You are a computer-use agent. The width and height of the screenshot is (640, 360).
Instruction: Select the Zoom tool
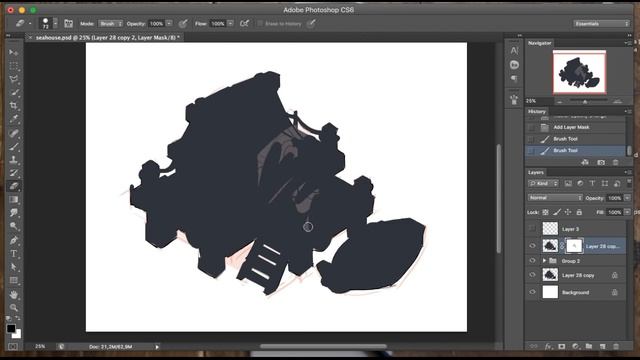coord(13,307)
